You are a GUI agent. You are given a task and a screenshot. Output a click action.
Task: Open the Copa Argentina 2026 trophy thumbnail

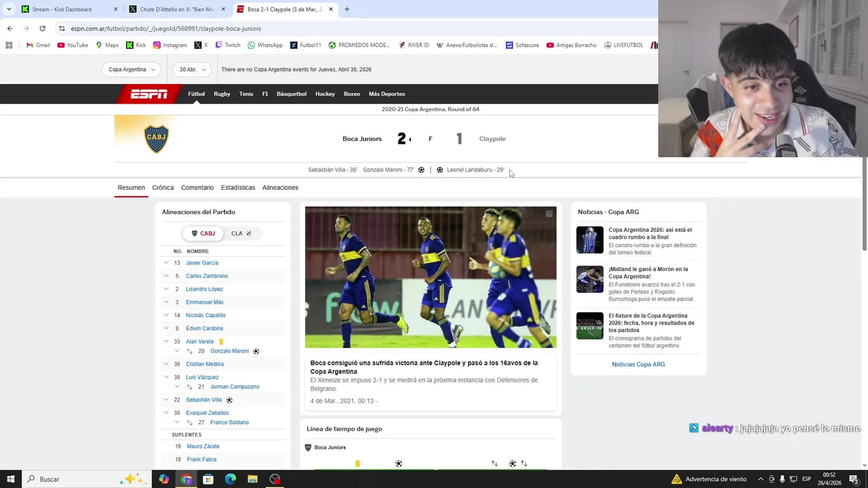pyautogui.click(x=590, y=240)
